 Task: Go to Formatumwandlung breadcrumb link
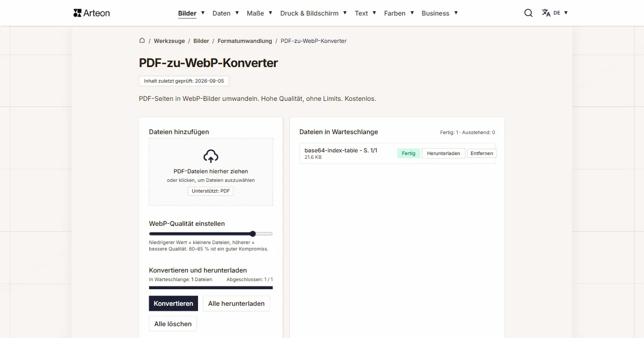coord(245,41)
